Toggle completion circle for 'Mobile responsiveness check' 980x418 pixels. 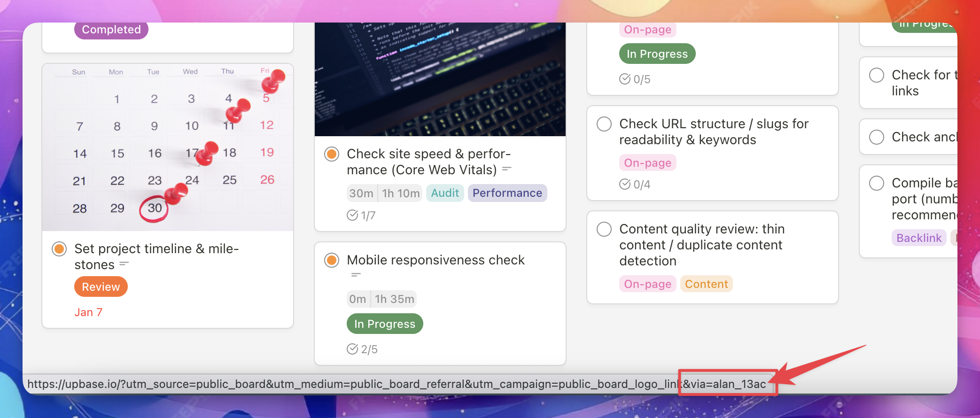[332, 260]
